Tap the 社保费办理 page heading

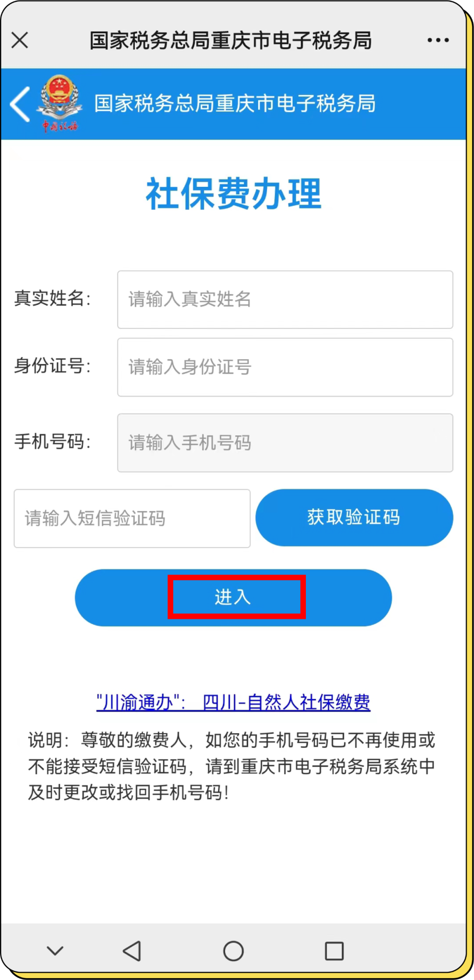pyautogui.click(x=233, y=193)
